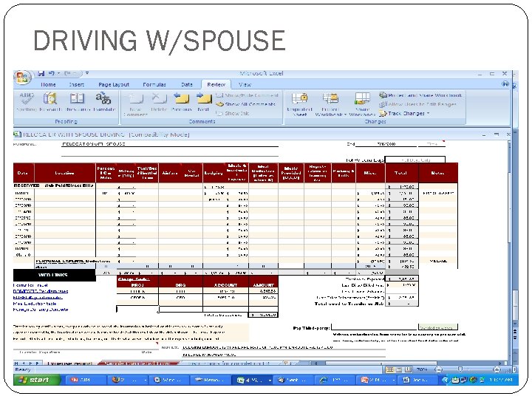The image size is (532, 399).
Task: Open the Research tool
Action: [x=50, y=102]
